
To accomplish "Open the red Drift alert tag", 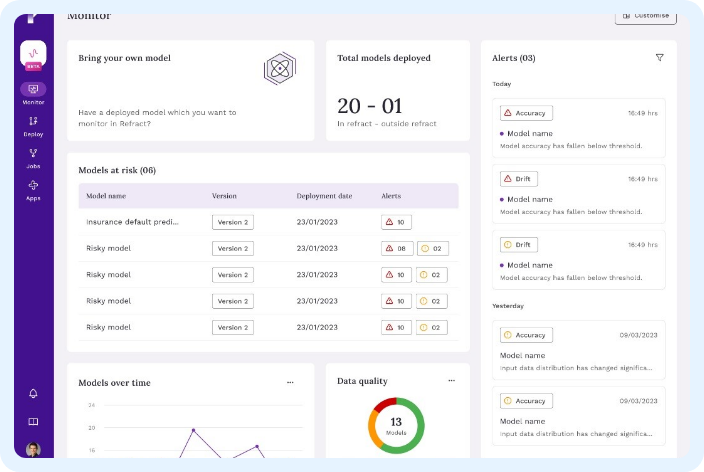I will (x=519, y=179).
